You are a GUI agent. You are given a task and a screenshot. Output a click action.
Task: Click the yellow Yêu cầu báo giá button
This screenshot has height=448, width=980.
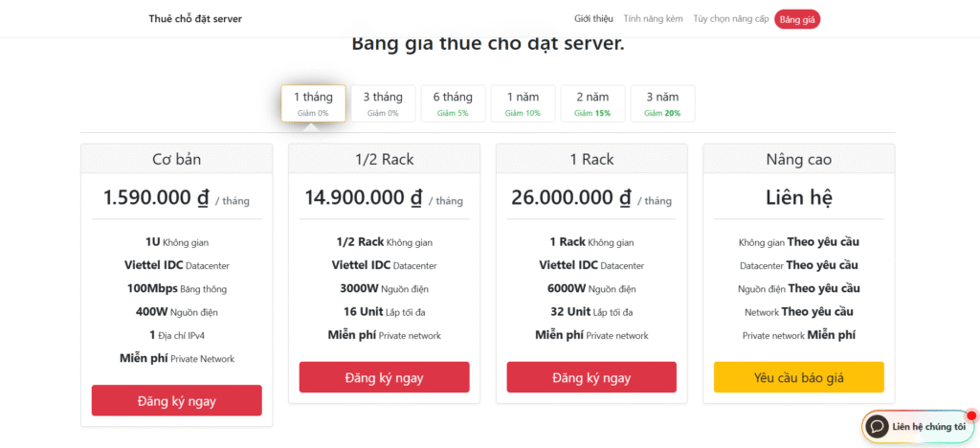798,377
